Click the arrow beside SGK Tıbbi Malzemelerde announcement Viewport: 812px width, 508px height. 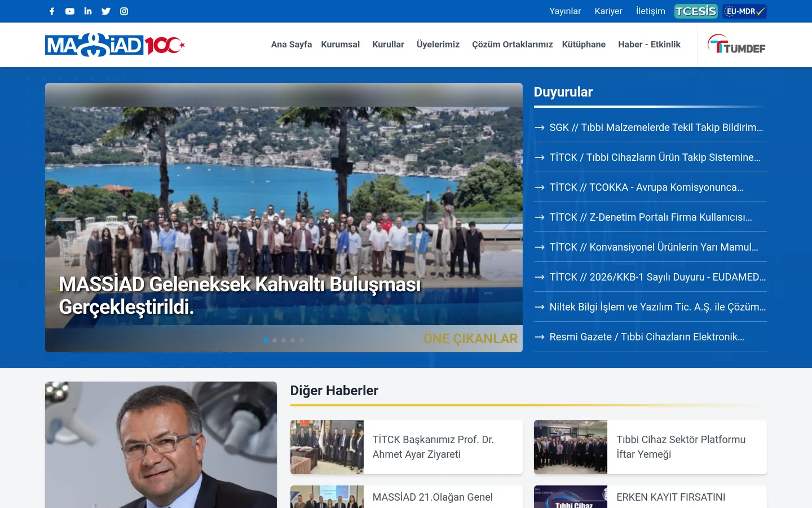tap(540, 128)
